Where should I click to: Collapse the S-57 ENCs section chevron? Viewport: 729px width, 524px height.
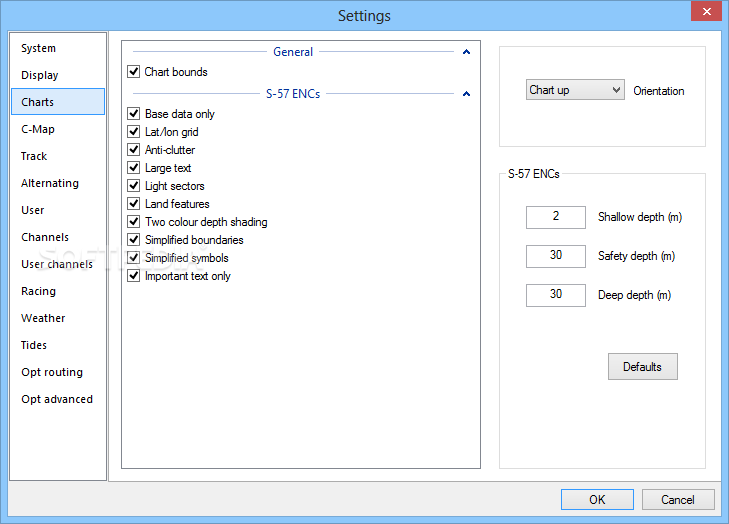coord(466,94)
